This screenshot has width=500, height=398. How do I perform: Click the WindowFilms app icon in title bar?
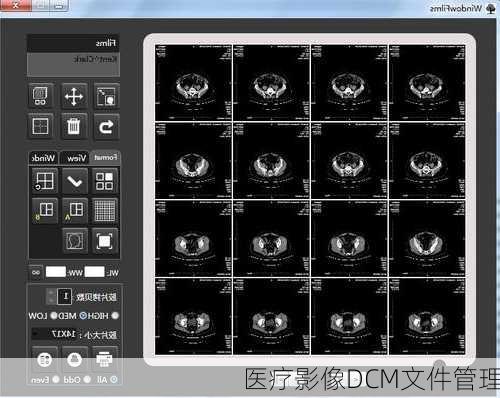491,9
